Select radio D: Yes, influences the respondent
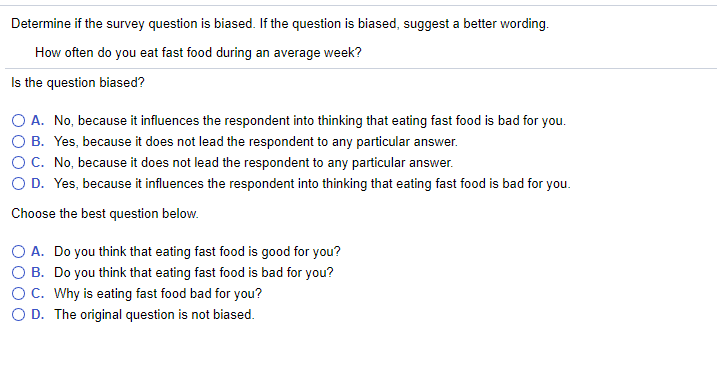Viewport: 717px width, 390px height. (x=18, y=184)
